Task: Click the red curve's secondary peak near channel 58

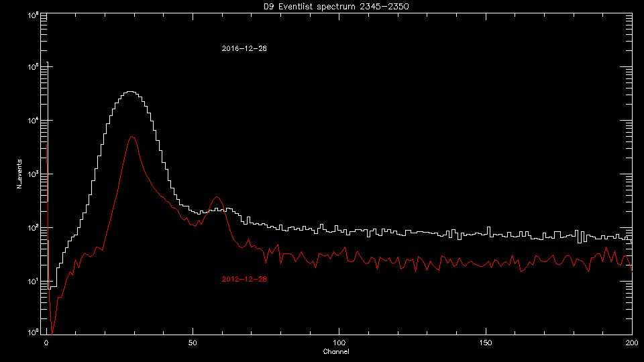Action: [x=216, y=197]
